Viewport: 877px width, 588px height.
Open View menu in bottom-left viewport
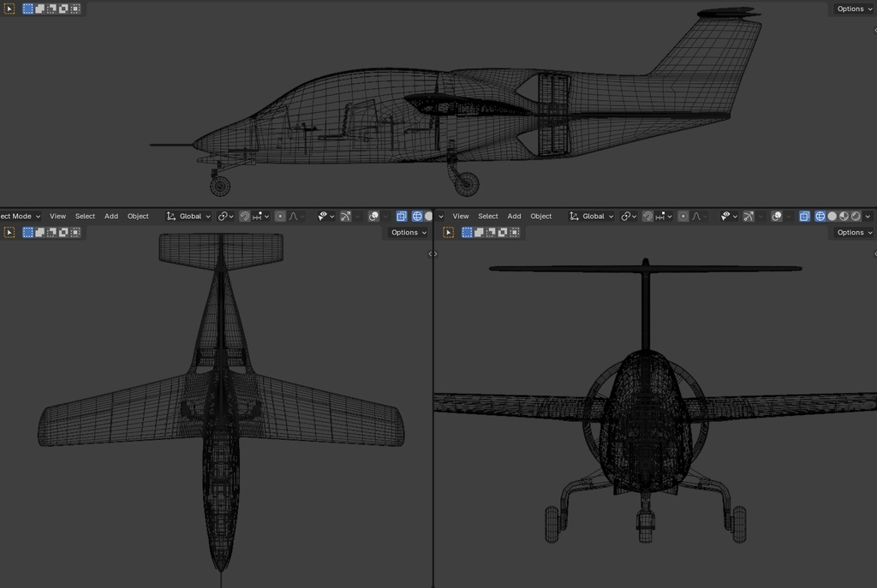tap(57, 217)
